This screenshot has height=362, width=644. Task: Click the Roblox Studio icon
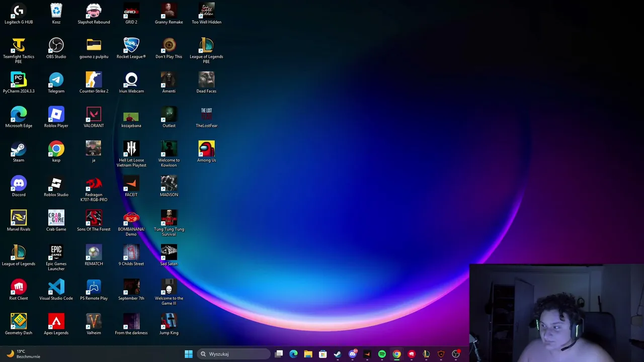click(56, 187)
